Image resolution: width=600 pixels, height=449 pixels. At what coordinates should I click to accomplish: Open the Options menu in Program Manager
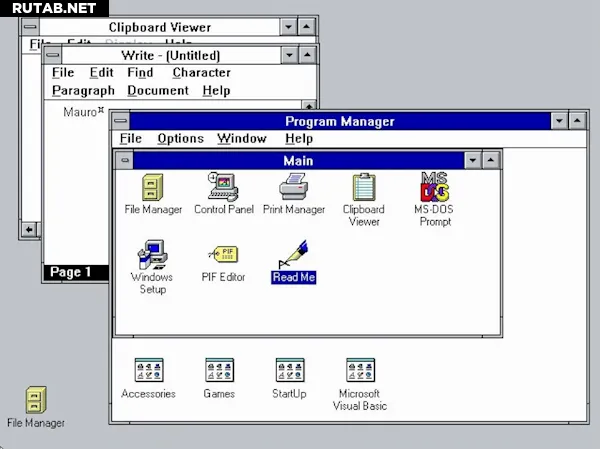[180, 139]
